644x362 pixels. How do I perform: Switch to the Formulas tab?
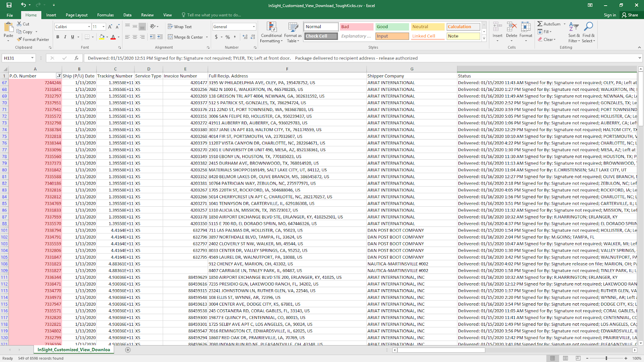pyautogui.click(x=105, y=15)
